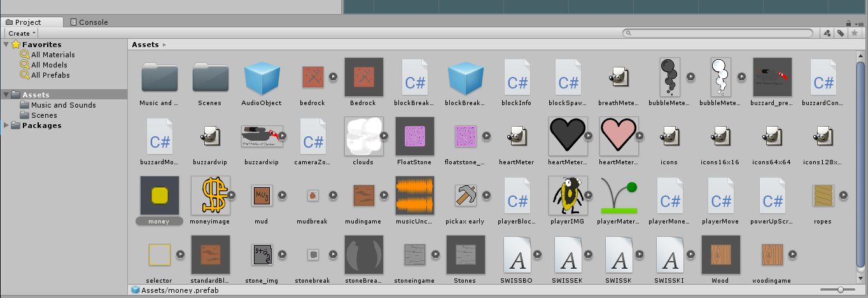The height and width of the screenshot is (298, 868).
Task: Expand the SWISSEK font sub-assets arrow
Action: pos(589,254)
